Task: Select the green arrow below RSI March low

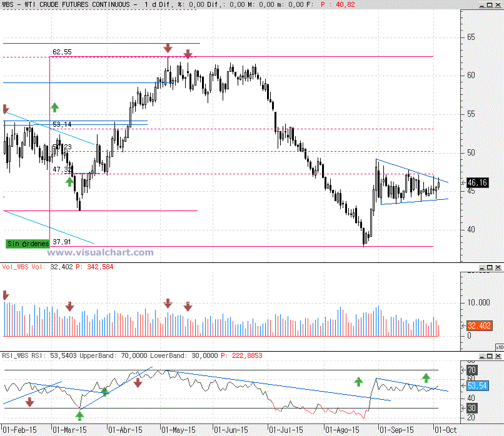Action: click(x=79, y=416)
